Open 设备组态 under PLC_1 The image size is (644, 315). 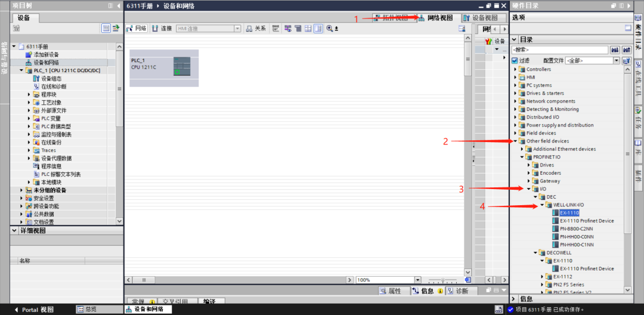point(52,78)
